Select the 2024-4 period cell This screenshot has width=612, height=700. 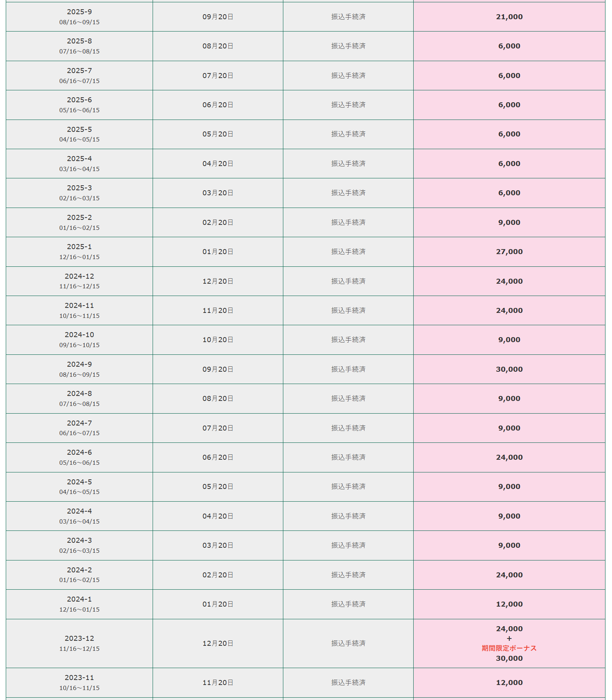coord(79,516)
